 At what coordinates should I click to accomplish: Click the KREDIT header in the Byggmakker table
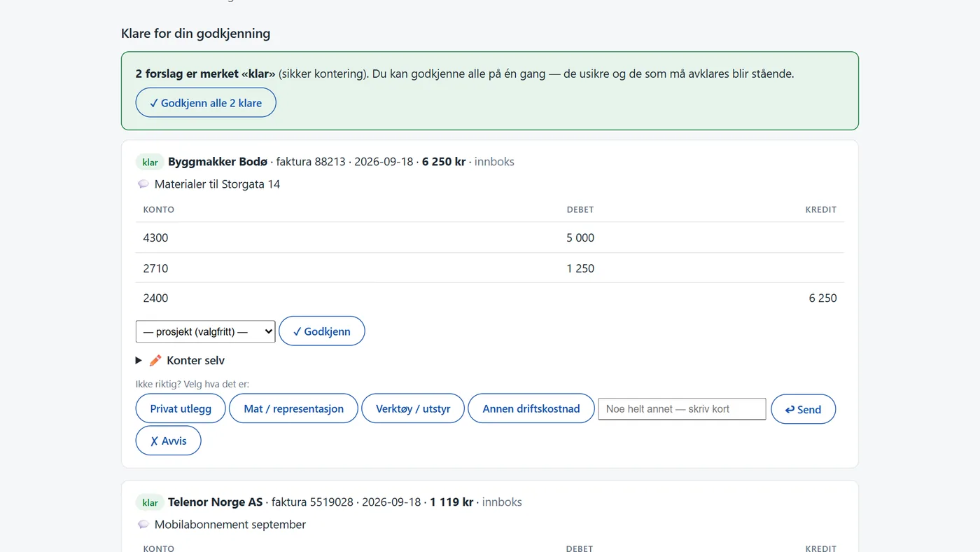(821, 209)
